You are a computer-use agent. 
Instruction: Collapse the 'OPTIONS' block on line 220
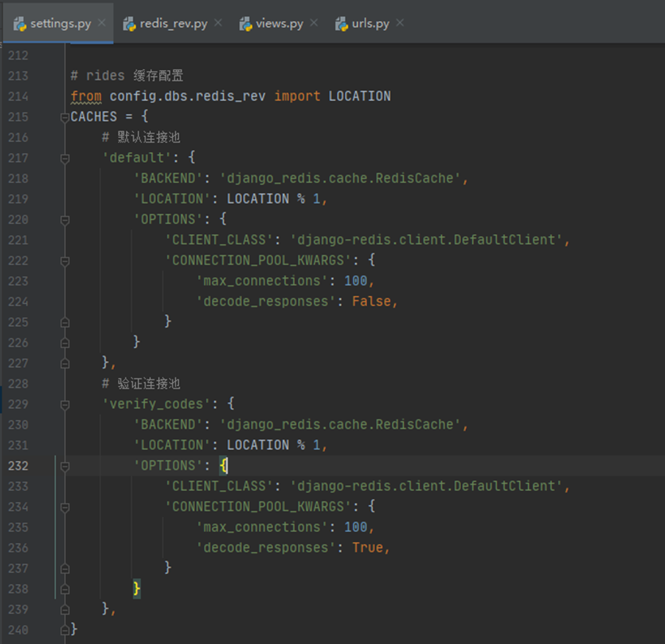coord(64,220)
